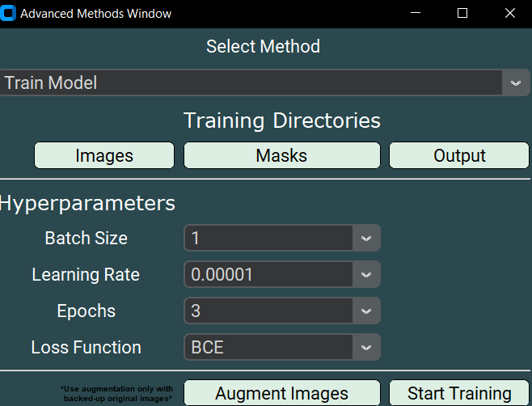Image resolution: width=532 pixels, height=406 pixels.
Task: Click the Batch Size chevron arrow
Action: (x=366, y=239)
